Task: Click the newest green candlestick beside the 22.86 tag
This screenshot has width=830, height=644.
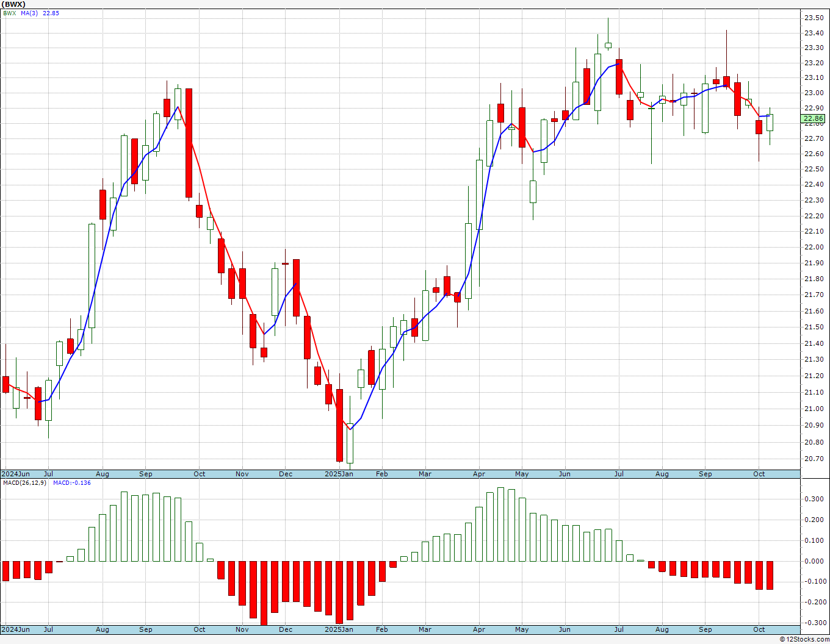Action: click(770, 123)
